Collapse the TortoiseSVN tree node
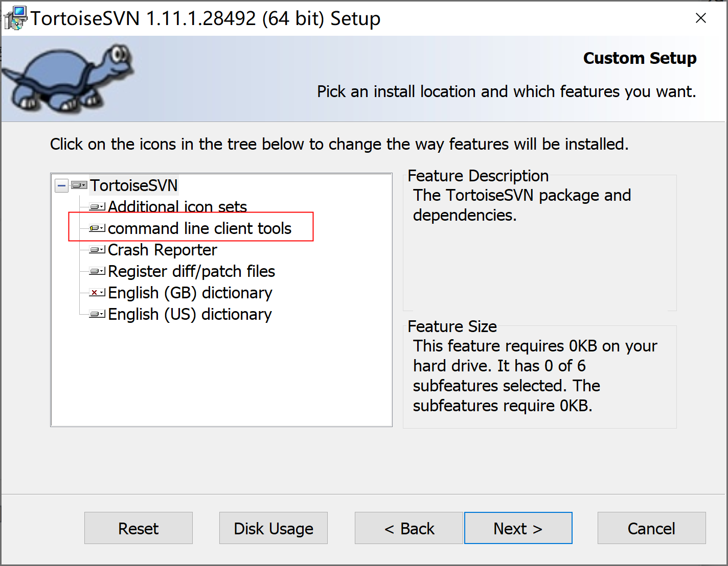 click(x=61, y=185)
